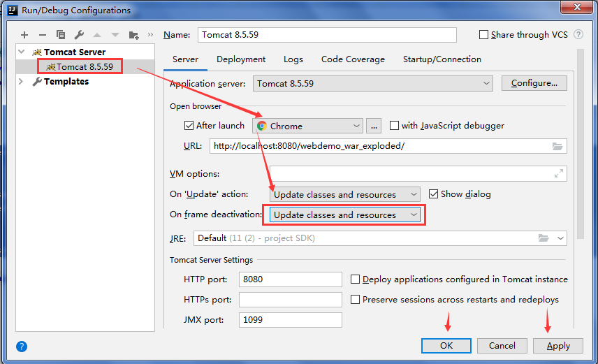
Task: Open the Code Coverage tab
Action: [353, 59]
